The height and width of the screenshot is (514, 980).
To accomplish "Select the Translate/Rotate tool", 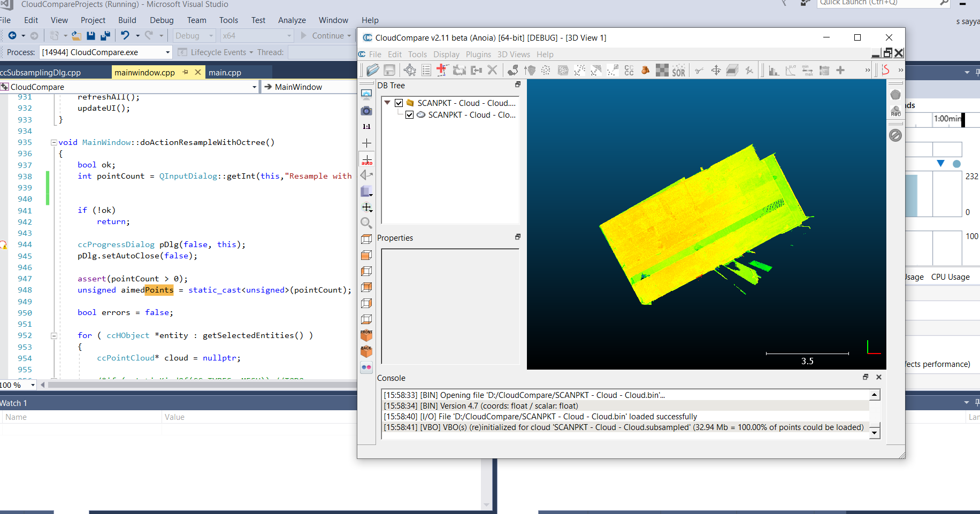I will tap(716, 70).
